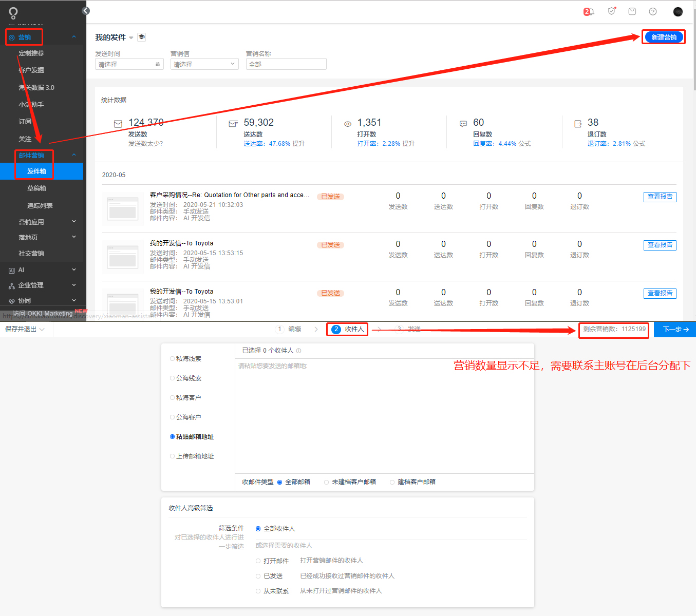Open the help question mark icon
This screenshot has height=616, width=696.
652,11
